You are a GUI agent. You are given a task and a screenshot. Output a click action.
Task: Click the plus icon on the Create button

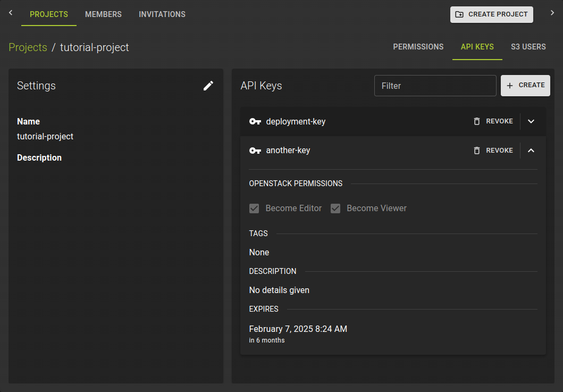click(509, 86)
